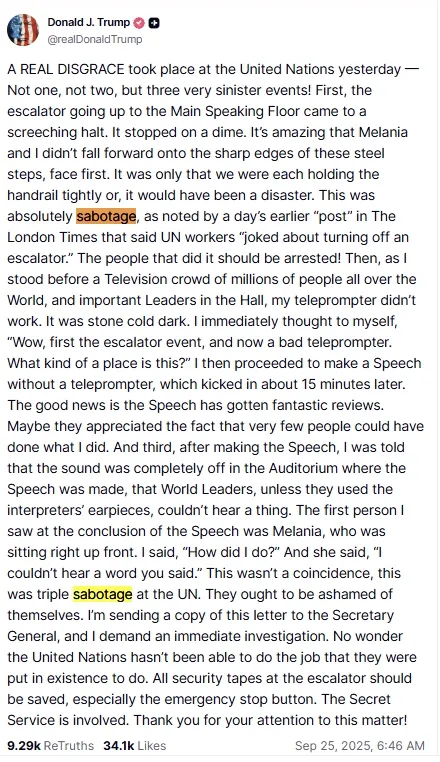
Task: Click the 9.29k ReTruths number
Action: pyautogui.click(x=24, y=745)
